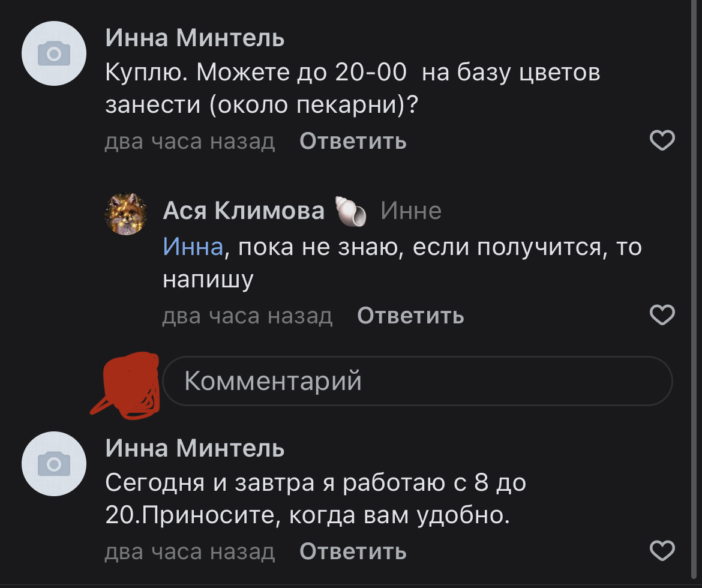The width and height of the screenshot is (702, 588).
Task: Click the red scribbled avatar beside the comment box
Action: [x=128, y=383]
